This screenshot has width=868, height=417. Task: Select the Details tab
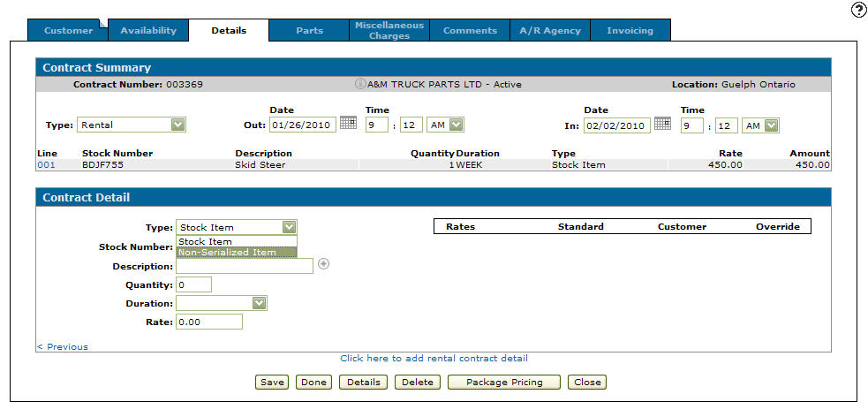coord(229,30)
